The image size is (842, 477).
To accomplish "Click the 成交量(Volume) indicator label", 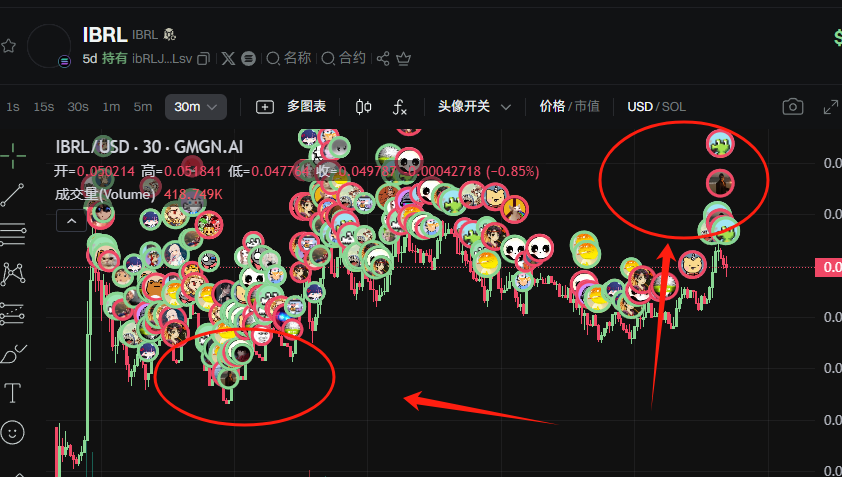I will [105, 194].
